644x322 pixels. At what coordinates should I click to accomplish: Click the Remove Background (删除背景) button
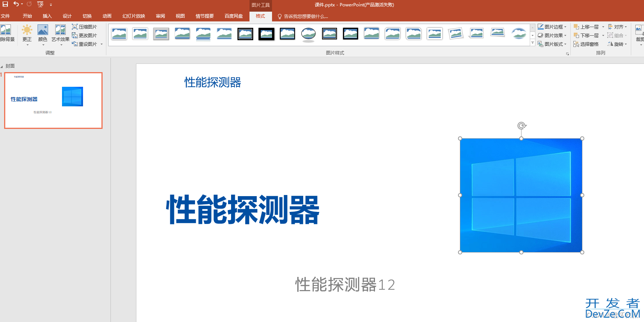(6, 33)
